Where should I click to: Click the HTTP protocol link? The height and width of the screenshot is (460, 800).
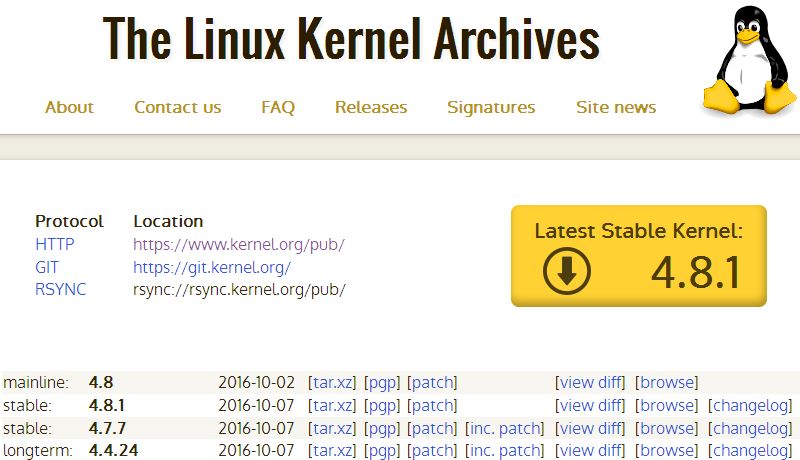[55, 244]
